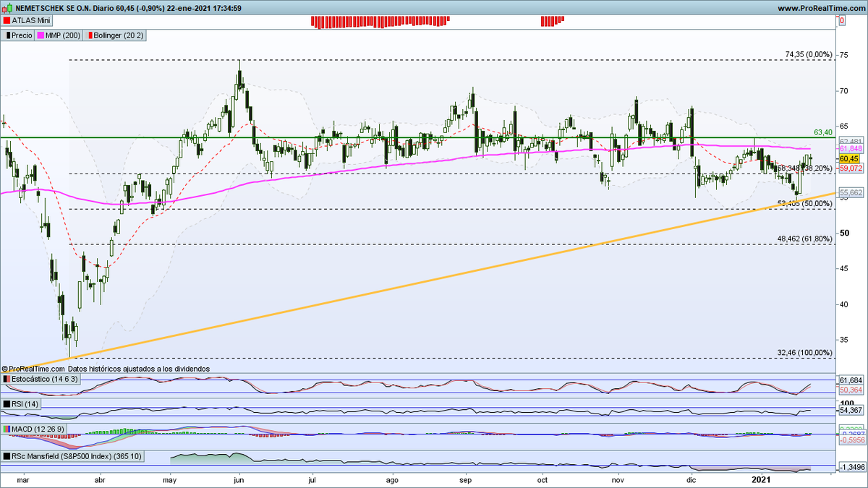
Task: Click the 32,46 (100,00%) Fibonacci label
Action: [804, 352]
